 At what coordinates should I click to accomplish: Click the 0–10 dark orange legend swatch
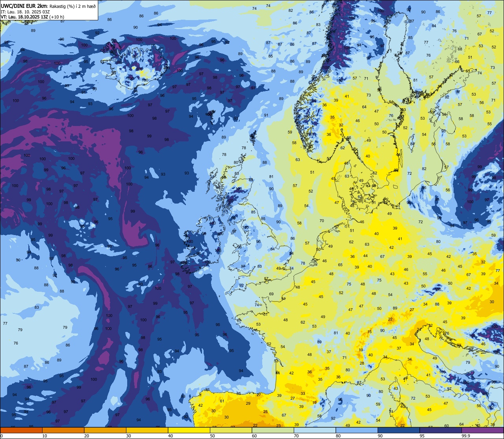pos(21,430)
